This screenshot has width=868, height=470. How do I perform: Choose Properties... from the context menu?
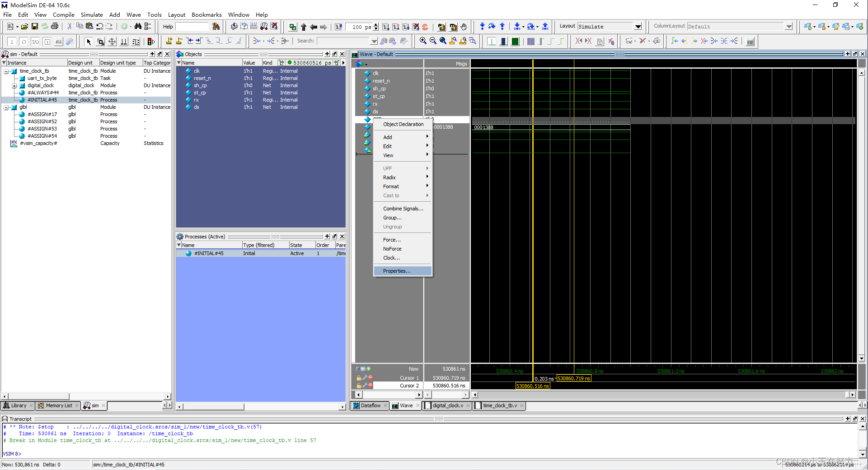pos(397,271)
